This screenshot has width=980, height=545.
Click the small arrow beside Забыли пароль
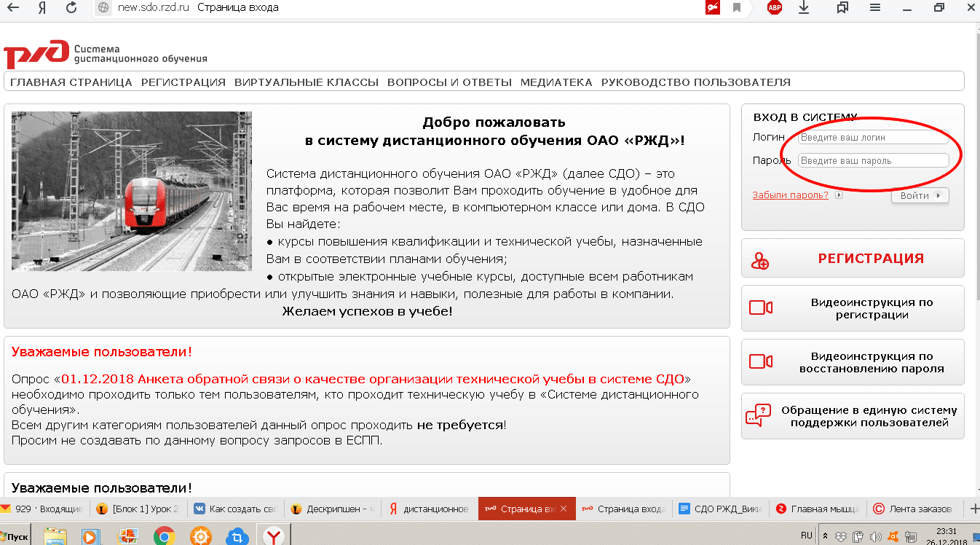(x=839, y=195)
